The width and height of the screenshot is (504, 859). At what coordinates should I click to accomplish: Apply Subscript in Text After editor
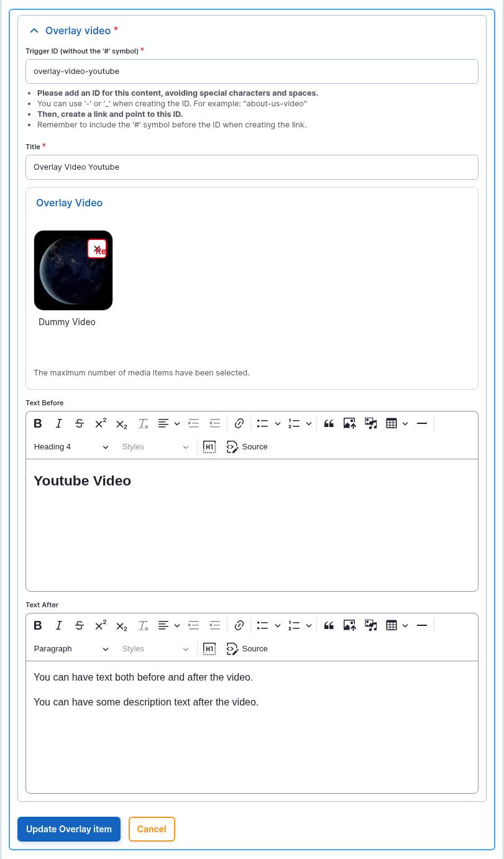[x=122, y=625]
